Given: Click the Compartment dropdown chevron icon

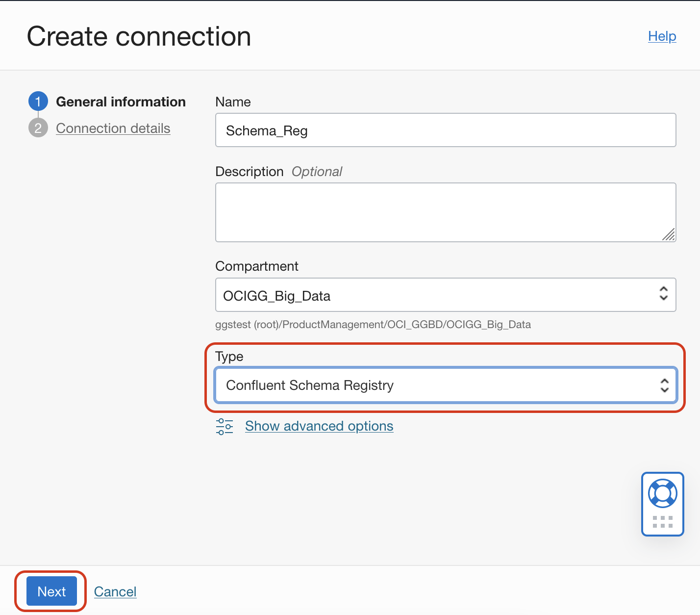Looking at the screenshot, I should 663,295.
